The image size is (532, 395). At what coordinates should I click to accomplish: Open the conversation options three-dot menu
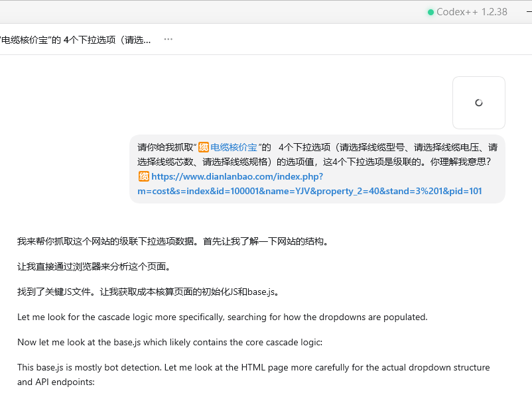168,39
